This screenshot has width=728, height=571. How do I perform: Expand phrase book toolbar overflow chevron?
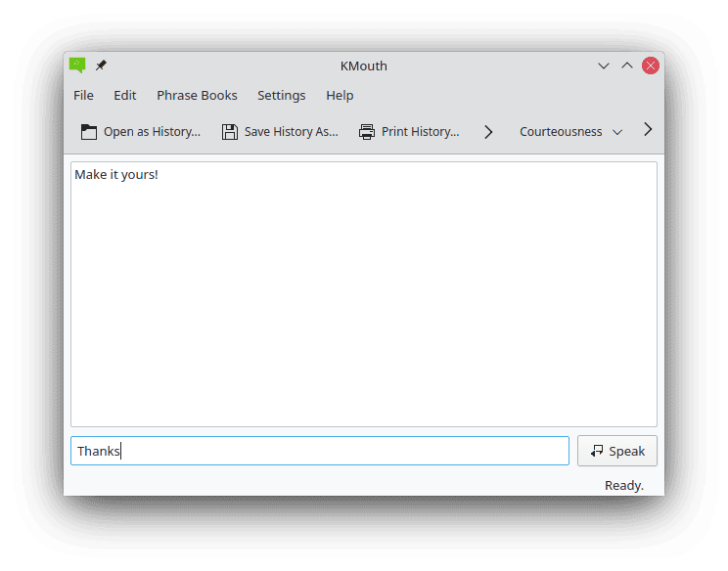(x=648, y=129)
